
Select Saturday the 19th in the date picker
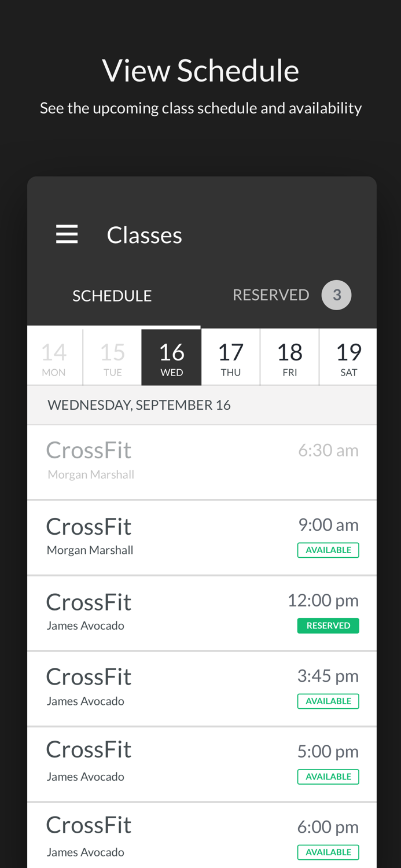(349, 356)
